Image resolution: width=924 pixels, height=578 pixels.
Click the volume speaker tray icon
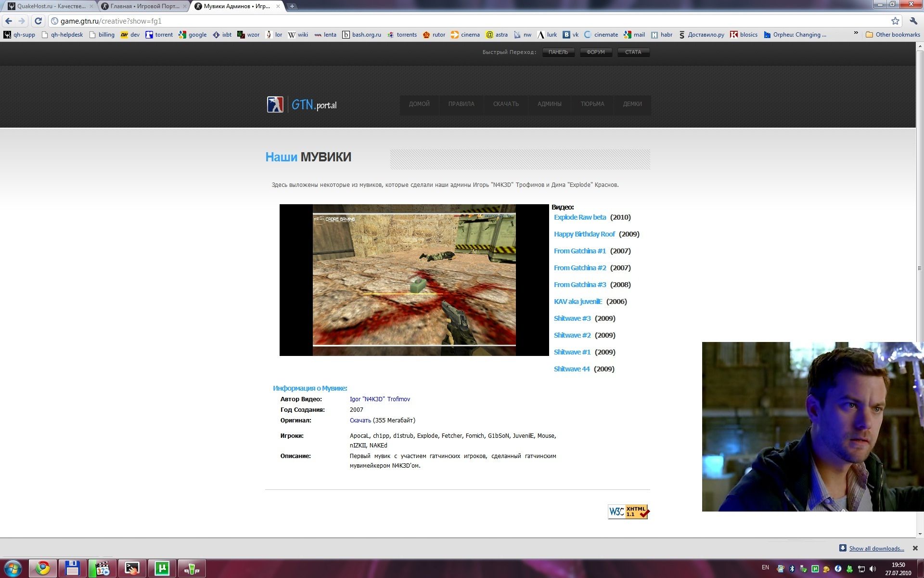tap(873, 569)
